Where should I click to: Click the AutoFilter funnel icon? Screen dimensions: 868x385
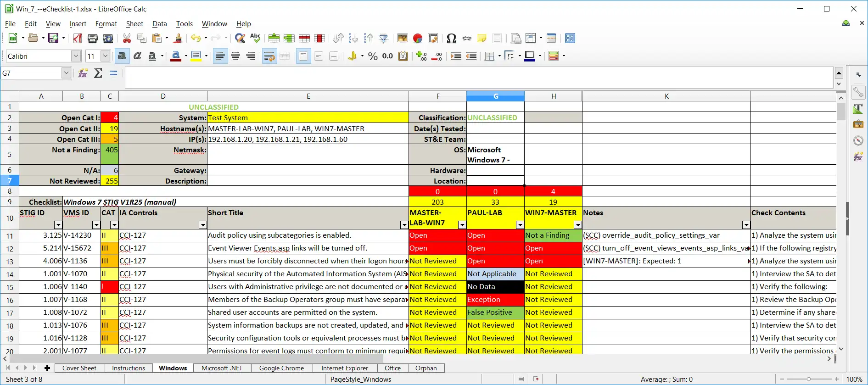tap(384, 39)
